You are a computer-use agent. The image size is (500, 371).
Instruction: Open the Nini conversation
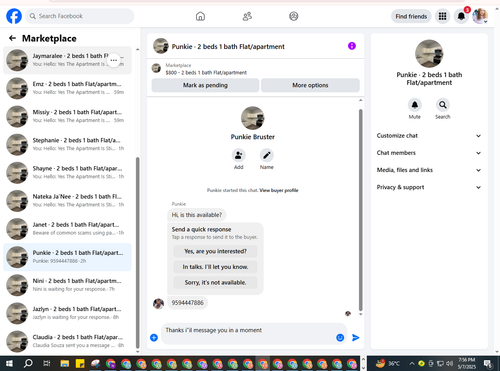tap(67, 285)
